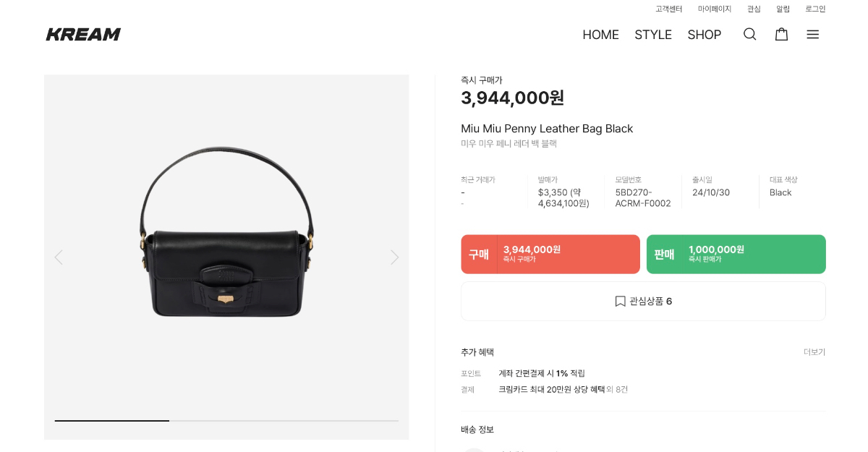Open the STYLE menu

[x=653, y=35]
